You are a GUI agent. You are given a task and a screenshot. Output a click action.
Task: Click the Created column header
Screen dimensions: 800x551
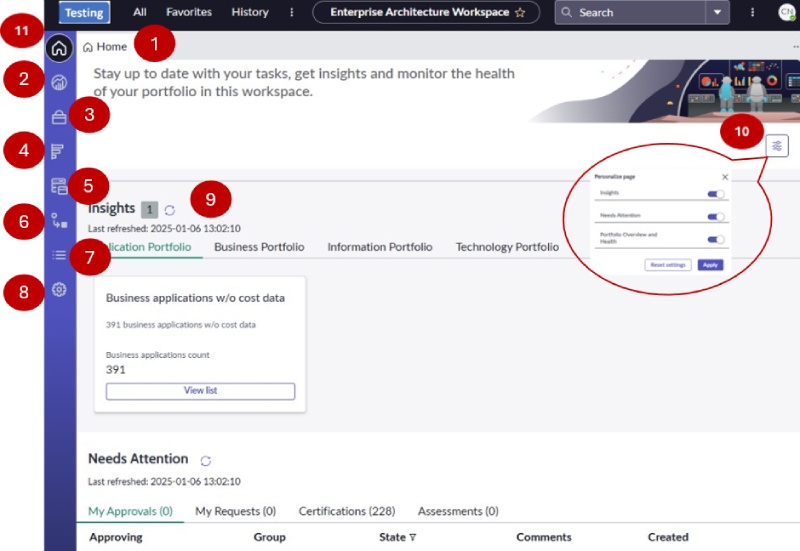(x=668, y=537)
